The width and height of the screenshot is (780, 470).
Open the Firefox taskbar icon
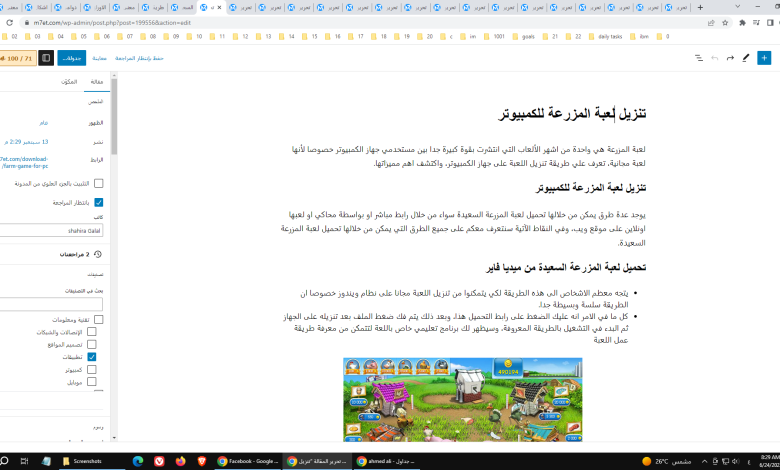181,461
